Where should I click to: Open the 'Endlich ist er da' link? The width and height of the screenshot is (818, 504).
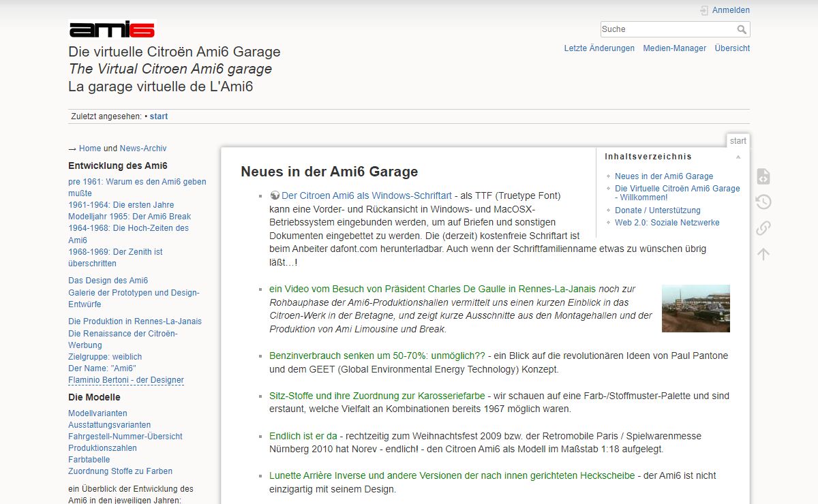coord(303,436)
